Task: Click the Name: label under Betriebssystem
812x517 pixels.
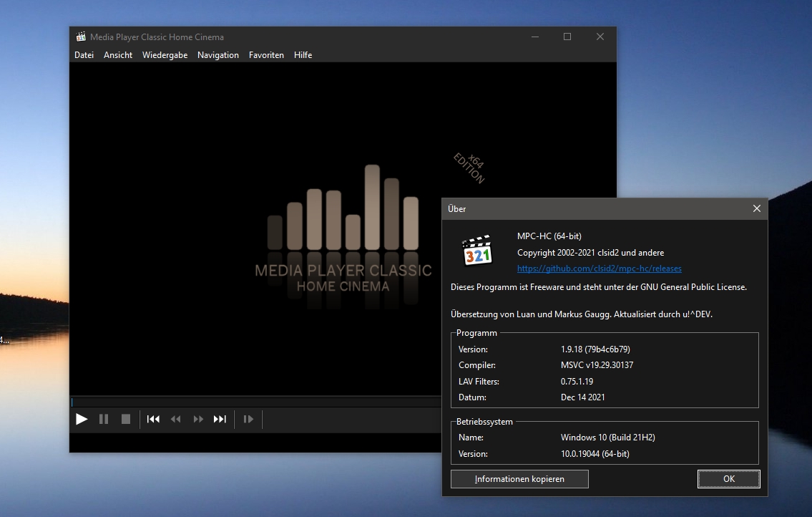Action: 471,438
